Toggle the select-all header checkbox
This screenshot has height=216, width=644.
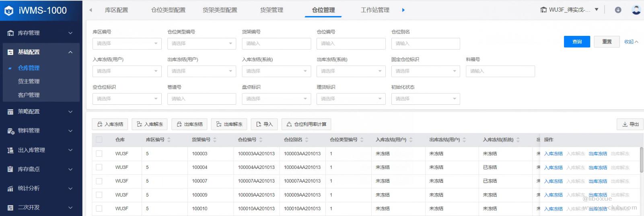99,140
